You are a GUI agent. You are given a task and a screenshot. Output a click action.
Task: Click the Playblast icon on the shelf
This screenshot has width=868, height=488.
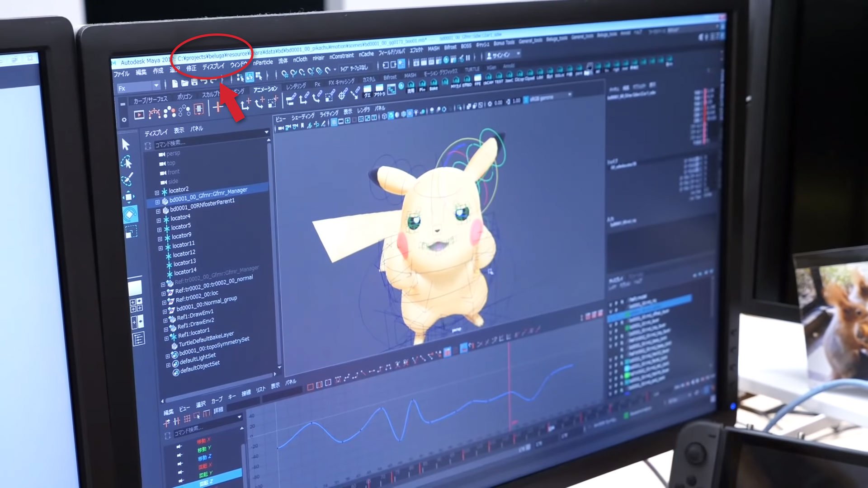[139, 115]
